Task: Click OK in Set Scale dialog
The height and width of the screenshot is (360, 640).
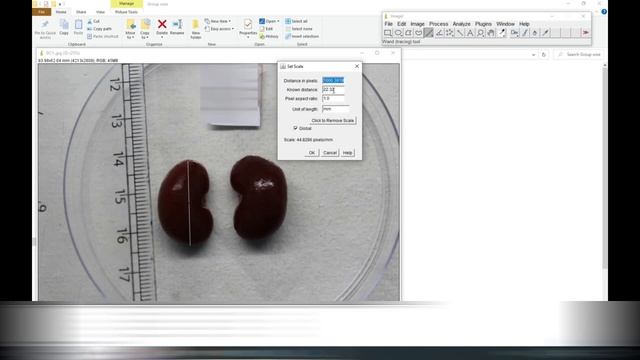Action: click(x=312, y=153)
